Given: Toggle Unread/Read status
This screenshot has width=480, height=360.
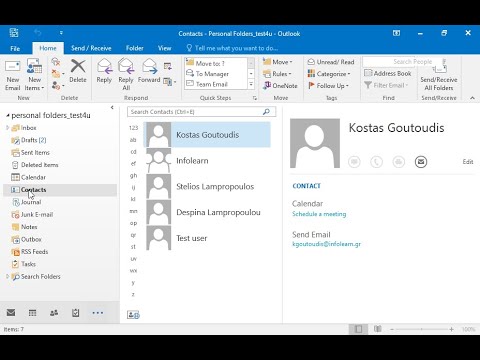Looking at the screenshot, I should [331, 62].
